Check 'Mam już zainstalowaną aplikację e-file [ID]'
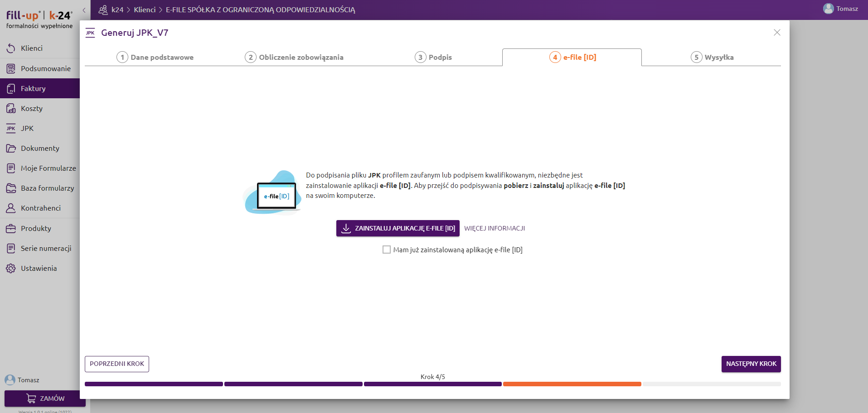This screenshot has width=868, height=413. point(387,250)
